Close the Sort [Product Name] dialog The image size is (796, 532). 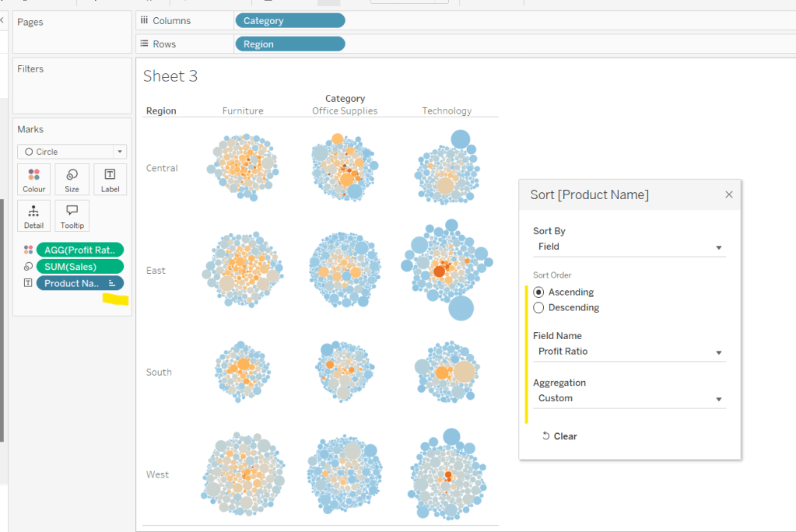pyautogui.click(x=729, y=194)
